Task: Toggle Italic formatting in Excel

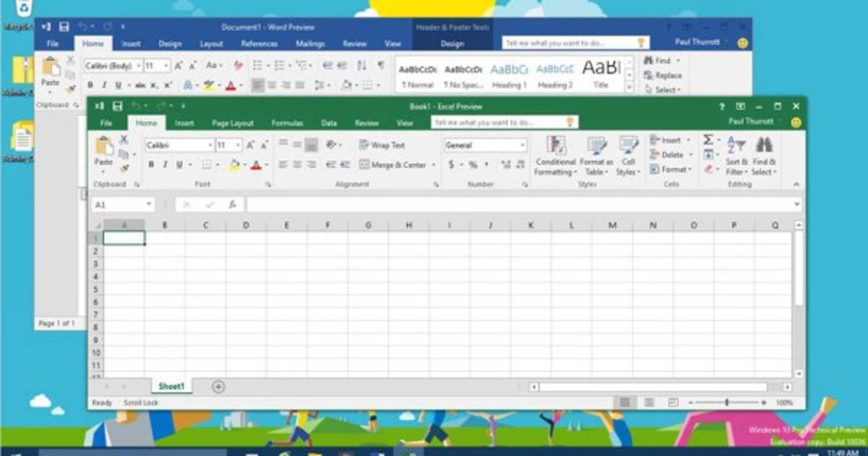Action: coord(165,165)
